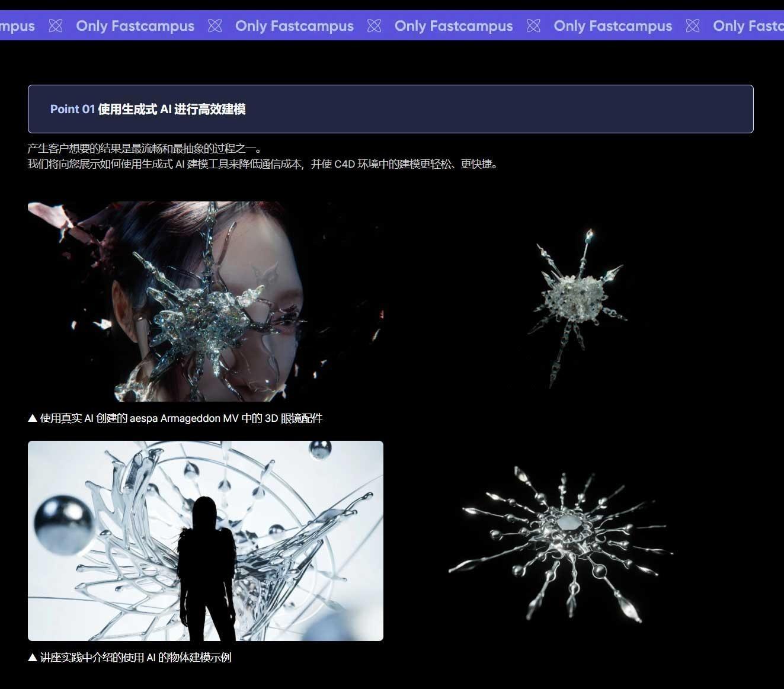Click the first Only Fastcampus banner text

pos(135,25)
